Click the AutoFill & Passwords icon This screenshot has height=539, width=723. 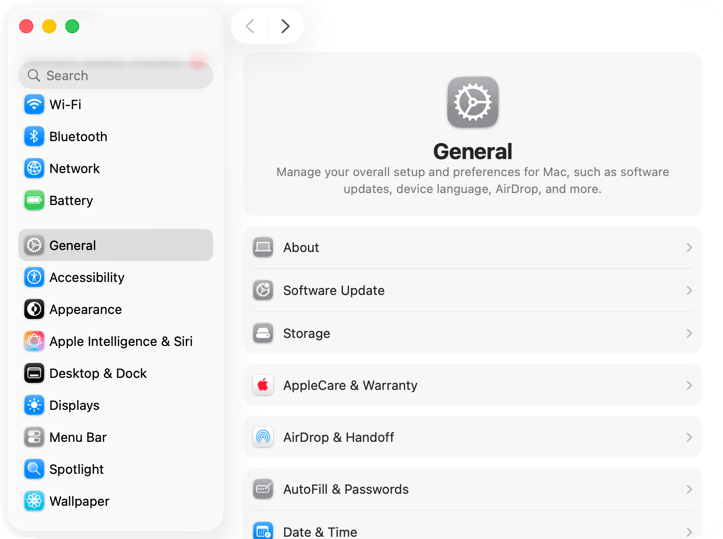click(263, 489)
